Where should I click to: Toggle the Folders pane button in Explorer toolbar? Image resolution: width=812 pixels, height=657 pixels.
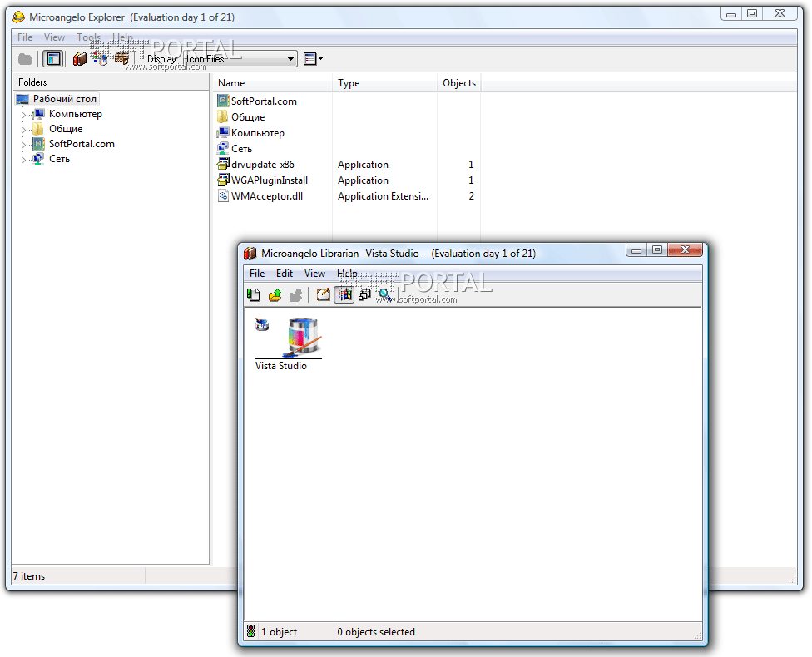click(x=52, y=59)
